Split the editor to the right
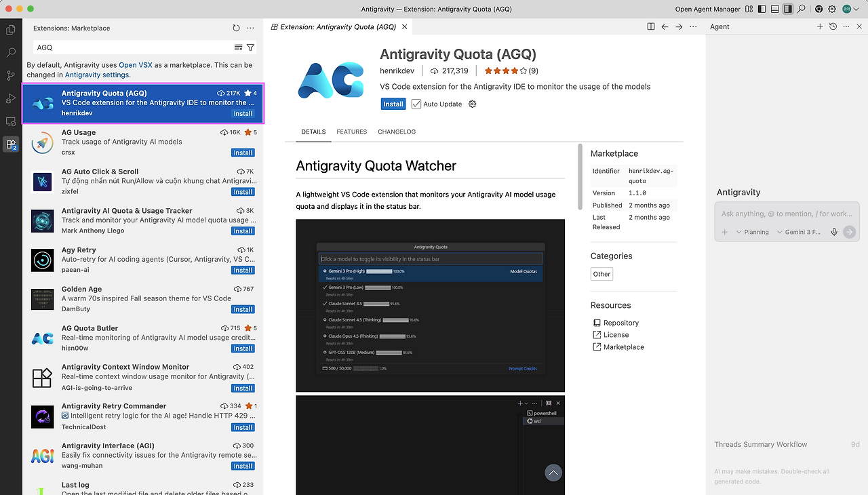868x495 pixels. 651,26
